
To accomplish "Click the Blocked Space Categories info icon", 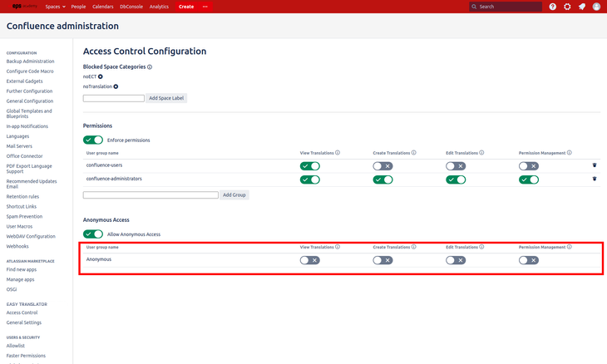I will 150,66.
